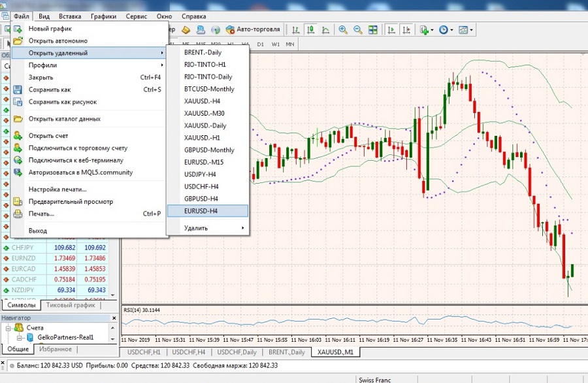
Task: Select the EURNZD symbol row
Action: (x=55, y=258)
